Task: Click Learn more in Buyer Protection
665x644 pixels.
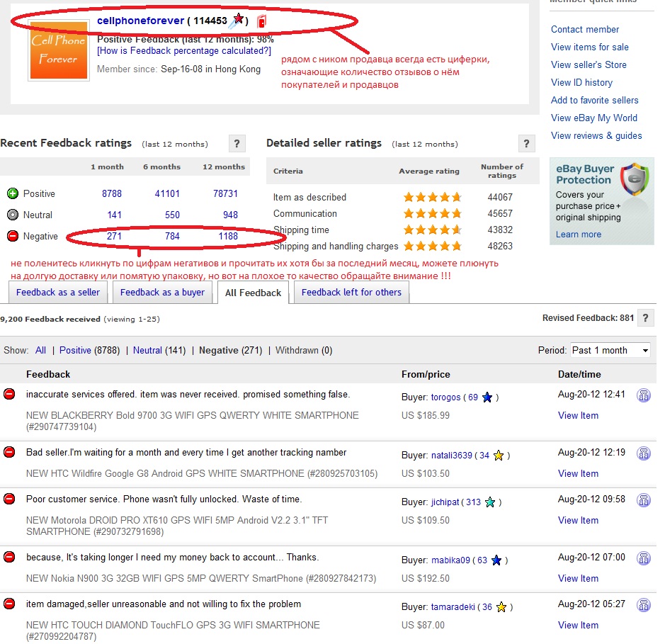Action: (579, 235)
